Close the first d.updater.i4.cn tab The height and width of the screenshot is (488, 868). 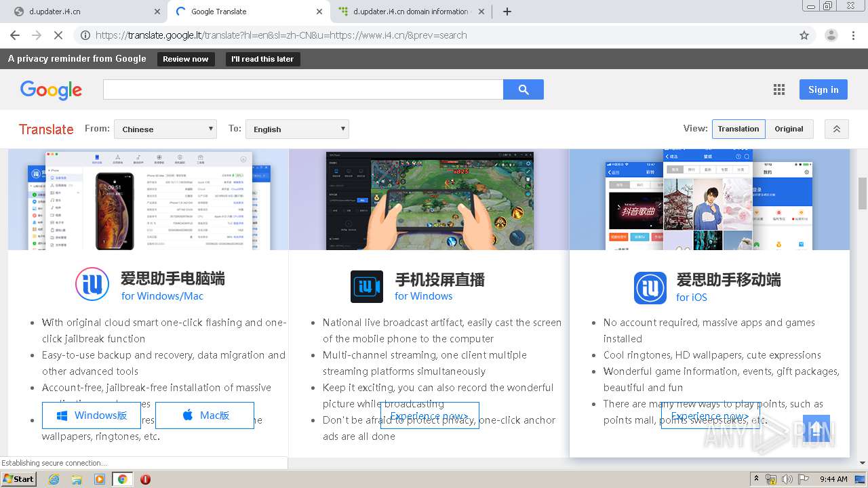tap(157, 12)
